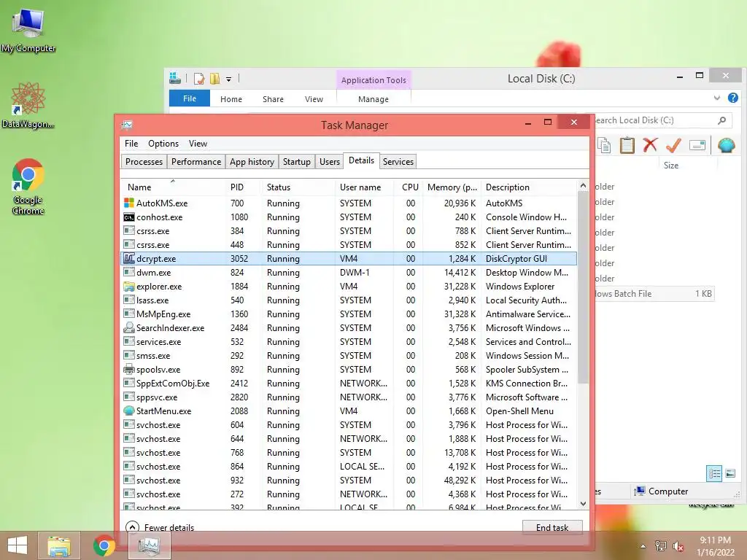
Task: Launch Google Chrome from the desktop icon
Action: pos(28,186)
